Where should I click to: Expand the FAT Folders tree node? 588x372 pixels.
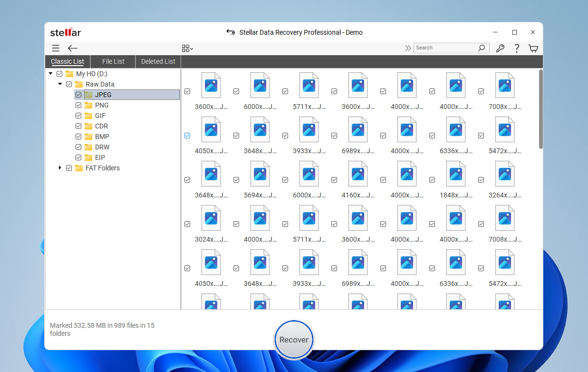tap(60, 168)
